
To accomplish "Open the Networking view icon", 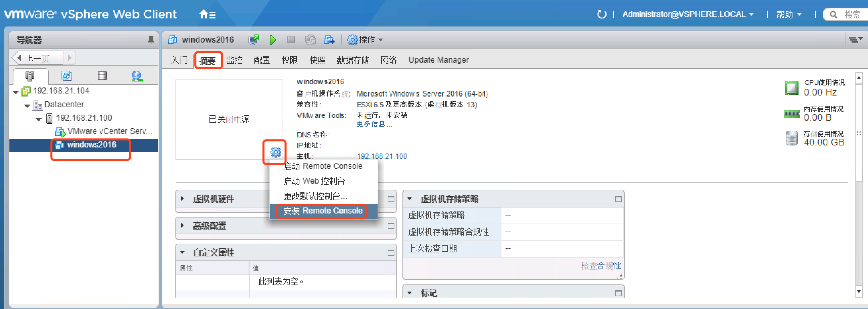I will 137,76.
